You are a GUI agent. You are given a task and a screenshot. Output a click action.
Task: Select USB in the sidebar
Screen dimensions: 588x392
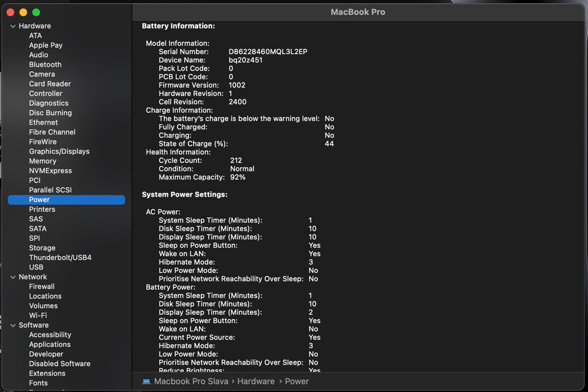[x=36, y=267]
